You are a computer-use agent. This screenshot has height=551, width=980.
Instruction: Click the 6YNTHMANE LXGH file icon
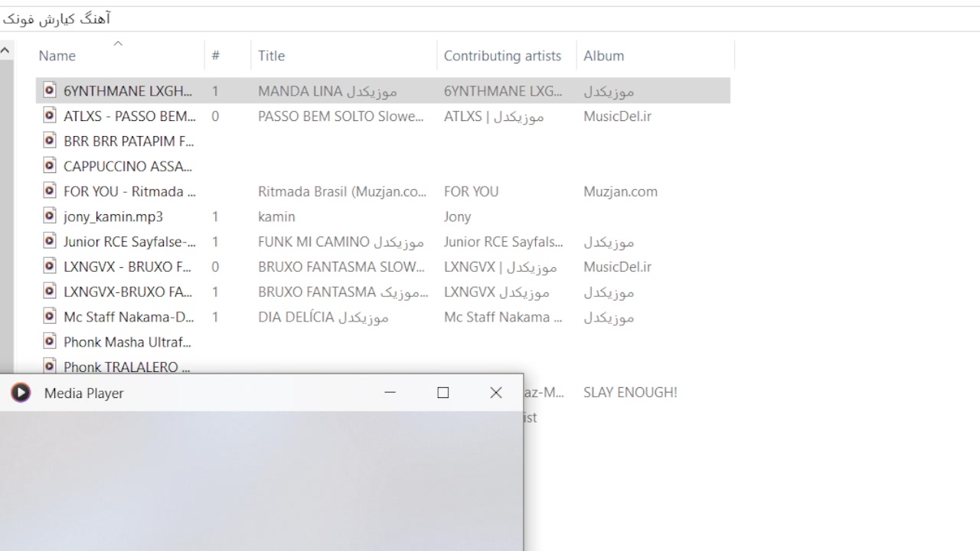pos(50,90)
